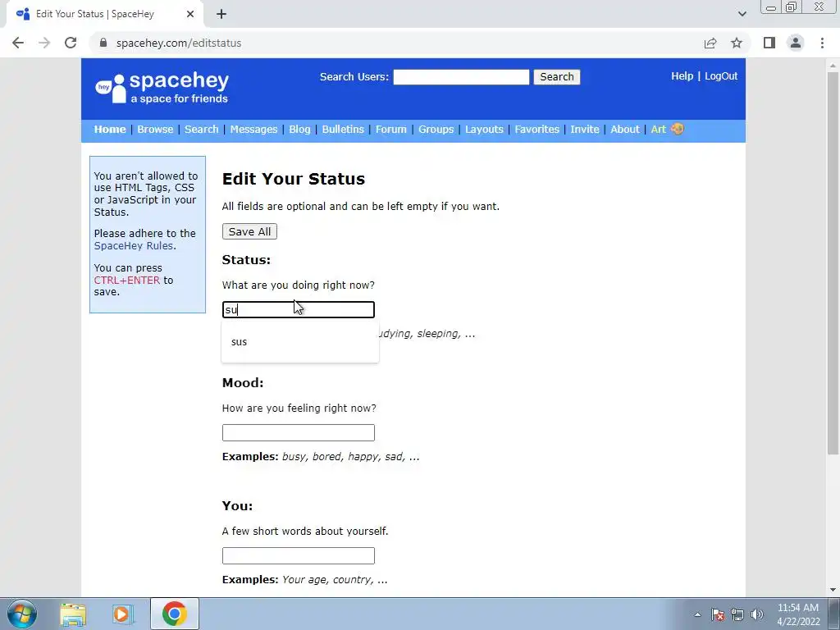Click the Status text field containing 'su'
Viewport: 840px width, 630px height.
point(299,309)
